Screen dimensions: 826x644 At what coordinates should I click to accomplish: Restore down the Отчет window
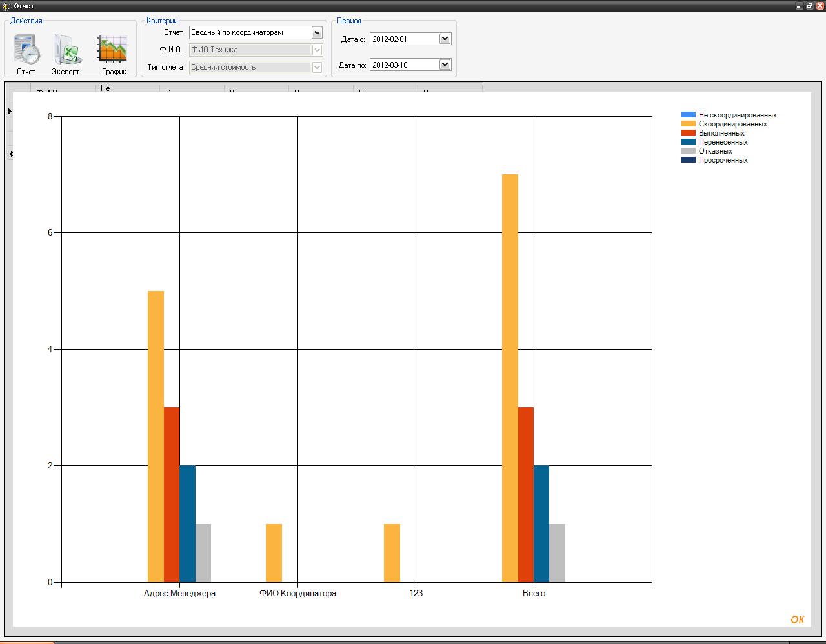[x=809, y=6]
